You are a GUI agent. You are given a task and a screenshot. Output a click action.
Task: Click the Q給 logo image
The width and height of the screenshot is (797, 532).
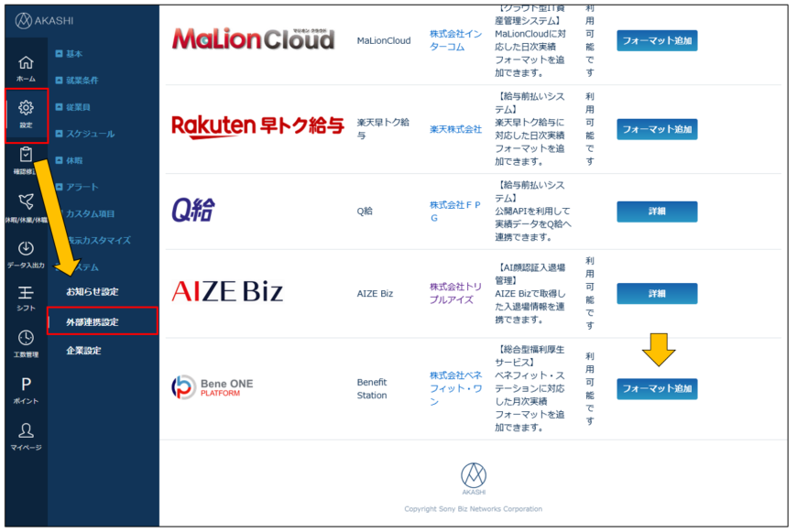[193, 210]
